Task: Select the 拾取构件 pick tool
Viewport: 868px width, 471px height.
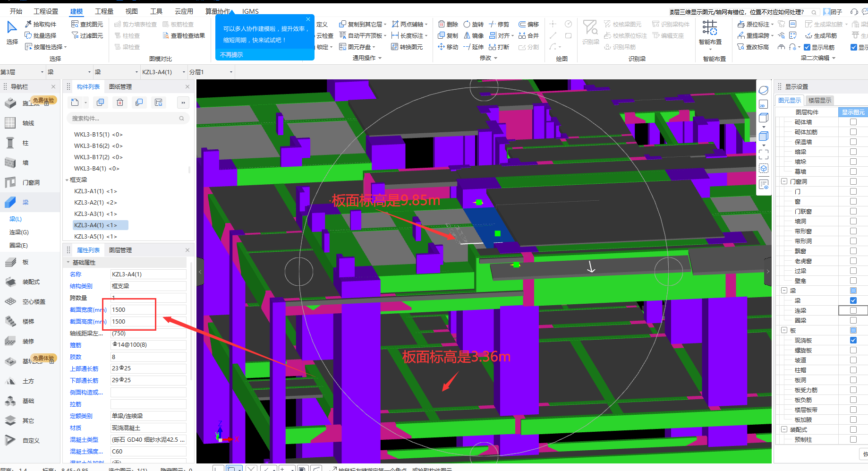Action: pyautogui.click(x=40, y=24)
